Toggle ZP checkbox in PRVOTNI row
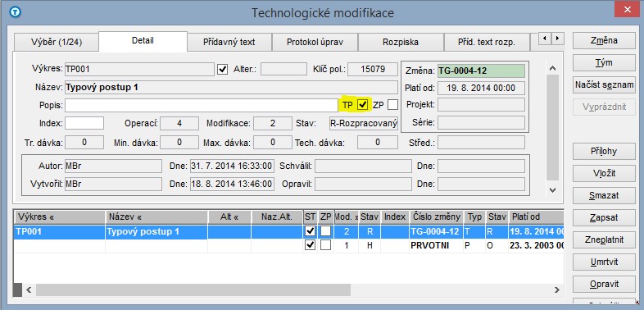 [x=326, y=245]
